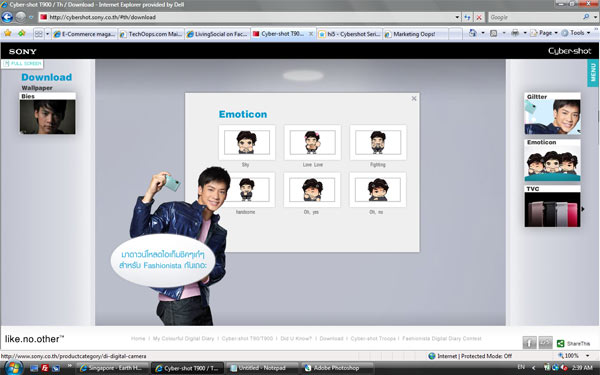The image size is (600, 375).
Task: Switch to hi5 - Cybershot Series tab
Action: (x=349, y=34)
